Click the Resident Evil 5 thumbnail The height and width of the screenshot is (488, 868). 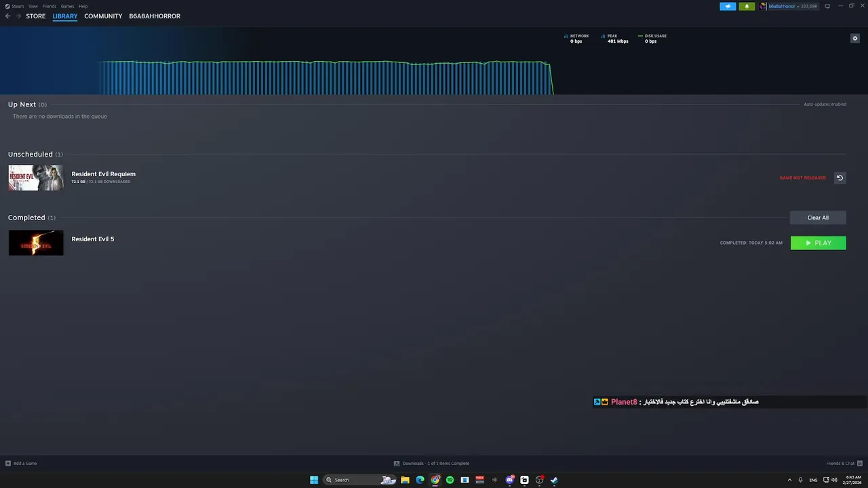[36, 243]
